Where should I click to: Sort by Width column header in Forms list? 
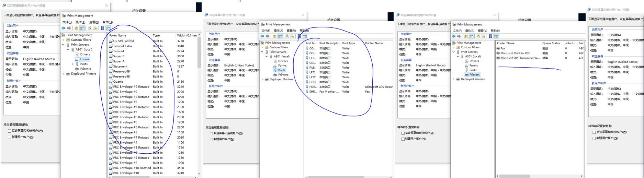tap(187, 35)
